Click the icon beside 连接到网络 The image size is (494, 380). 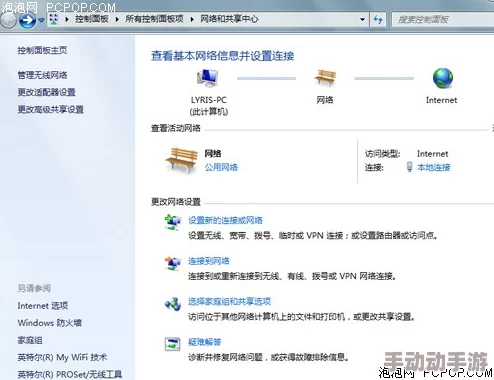coord(173,263)
